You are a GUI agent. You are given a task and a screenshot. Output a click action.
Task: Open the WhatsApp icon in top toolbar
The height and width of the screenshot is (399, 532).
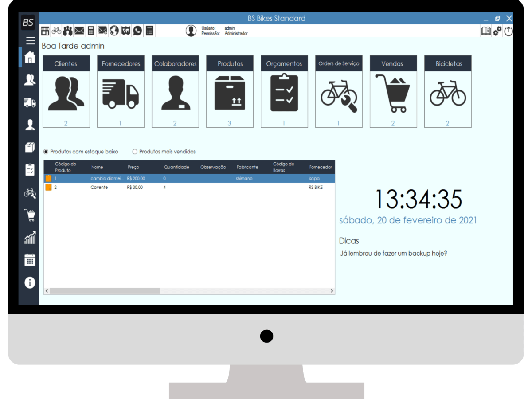(137, 31)
